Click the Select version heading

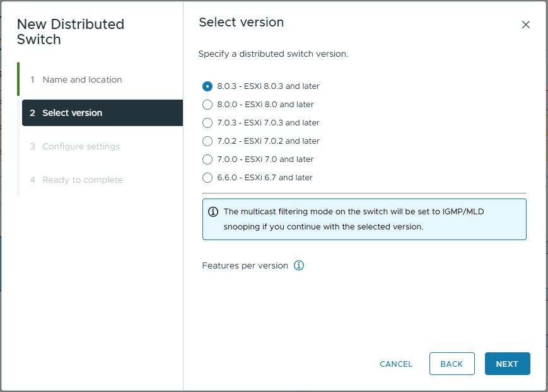pyautogui.click(x=241, y=22)
